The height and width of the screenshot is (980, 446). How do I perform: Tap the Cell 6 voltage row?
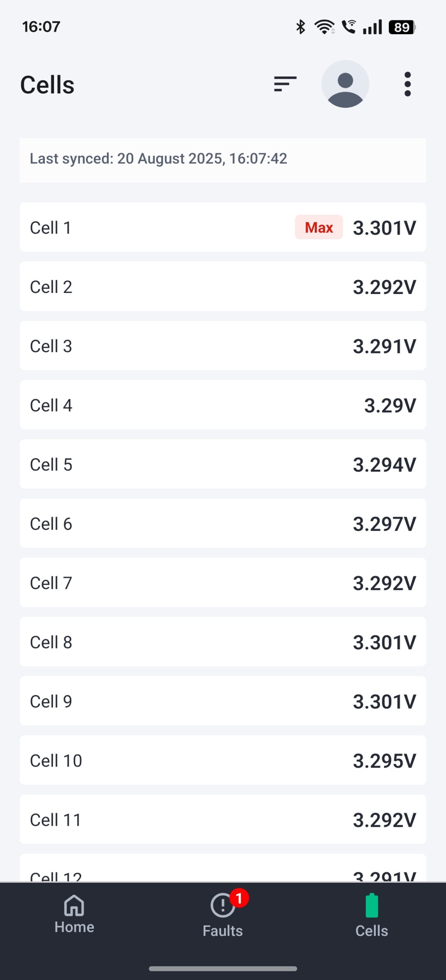(x=223, y=523)
